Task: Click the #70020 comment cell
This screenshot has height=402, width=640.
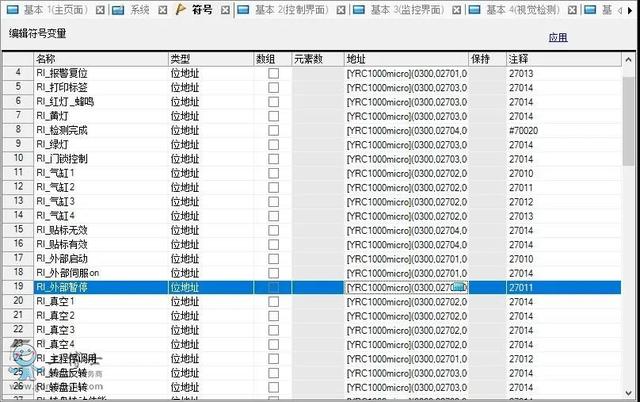Action: coord(564,131)
